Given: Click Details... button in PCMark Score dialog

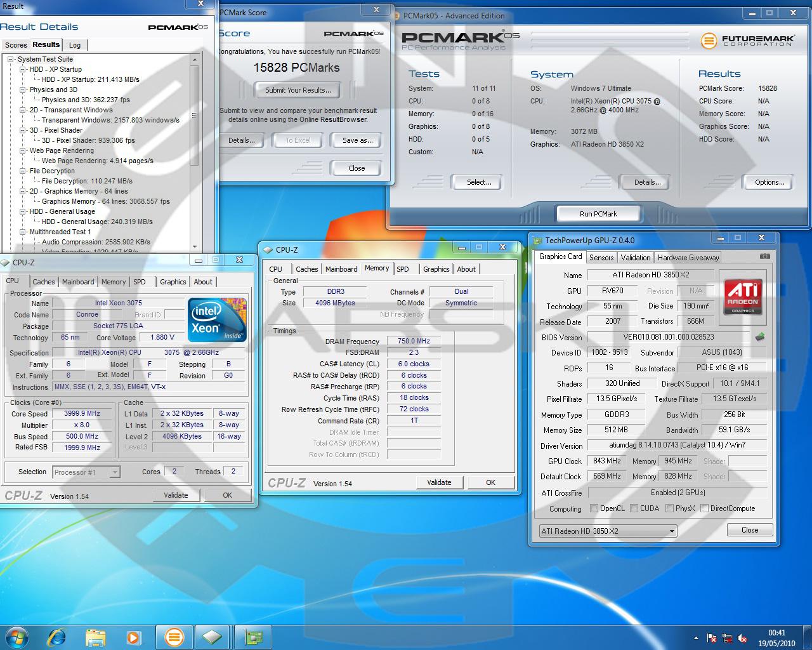Looking at the screenshot, I should pyautogui.click(x=242, y=140).
